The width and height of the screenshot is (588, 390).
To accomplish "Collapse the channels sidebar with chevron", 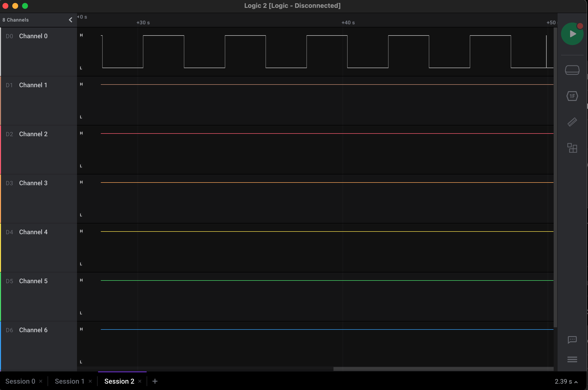I will click(x=70, y=20).
